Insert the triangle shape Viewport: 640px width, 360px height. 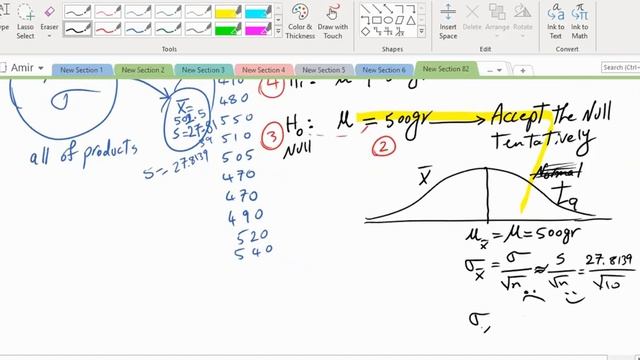click(x=411, y=20)
